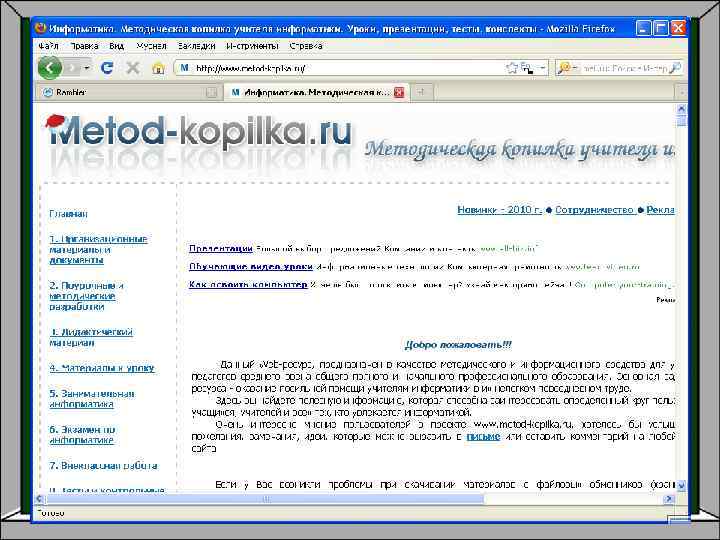The height and width of the screenshot is (540, 720).
Task: Open the Главная sidebar link
Action: click(68, 214)
